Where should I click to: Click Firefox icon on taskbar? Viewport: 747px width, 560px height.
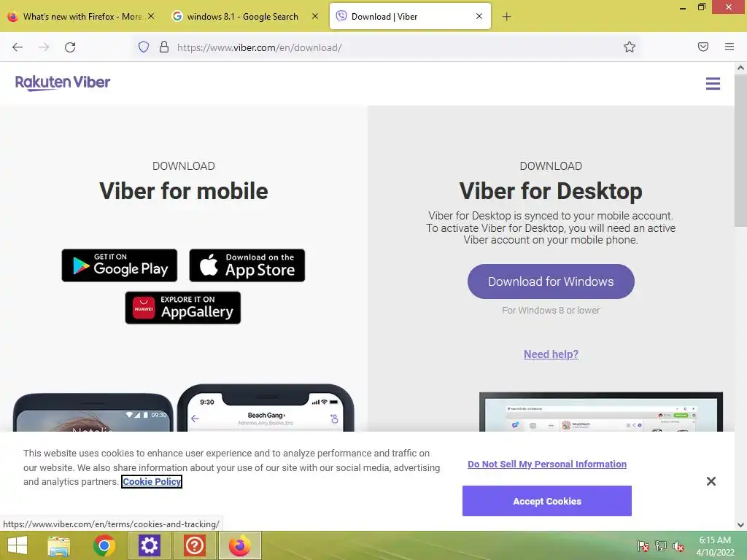[x=239, y=545]
